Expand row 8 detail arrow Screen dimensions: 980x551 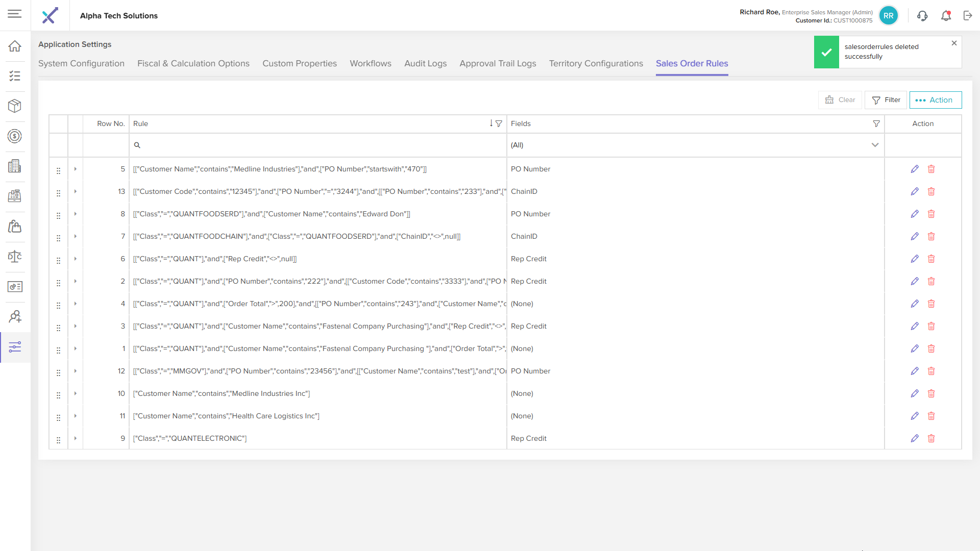click(x=75, y=214)
